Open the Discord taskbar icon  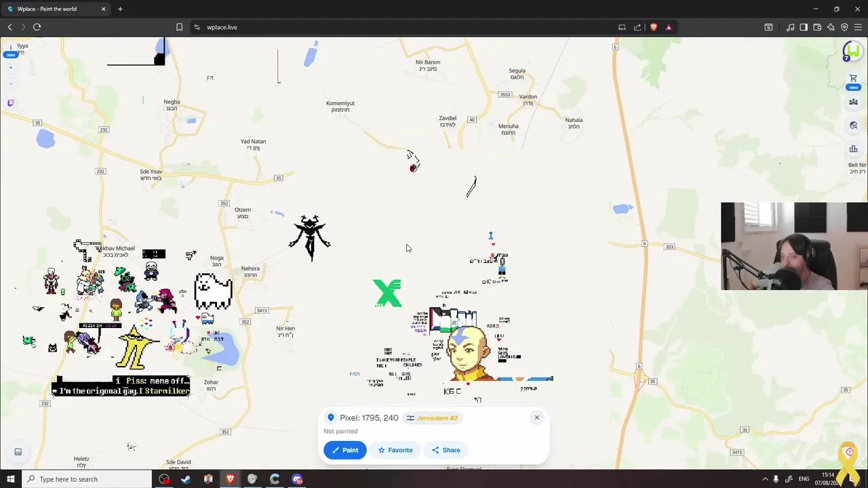point(297,479)
